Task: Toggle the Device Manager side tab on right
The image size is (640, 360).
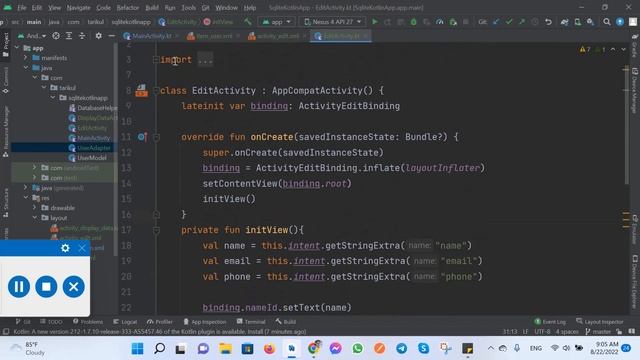Action: click(635, 90)
